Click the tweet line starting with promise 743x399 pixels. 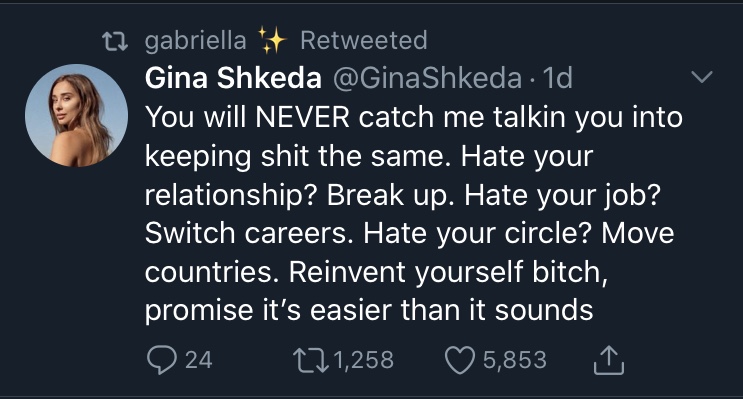(x=369, y=311)
